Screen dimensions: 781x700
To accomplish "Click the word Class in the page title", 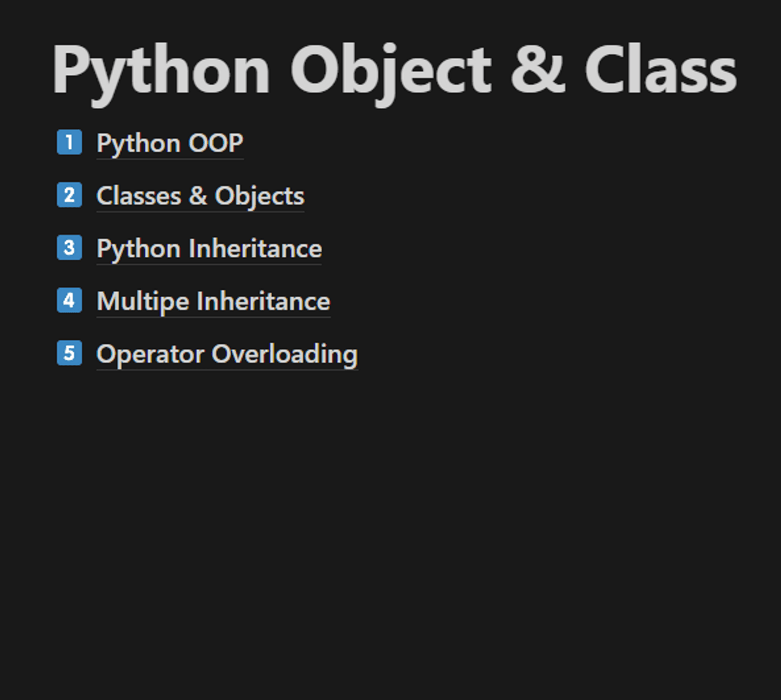I will pyautogui.click(x=660, y=70).
